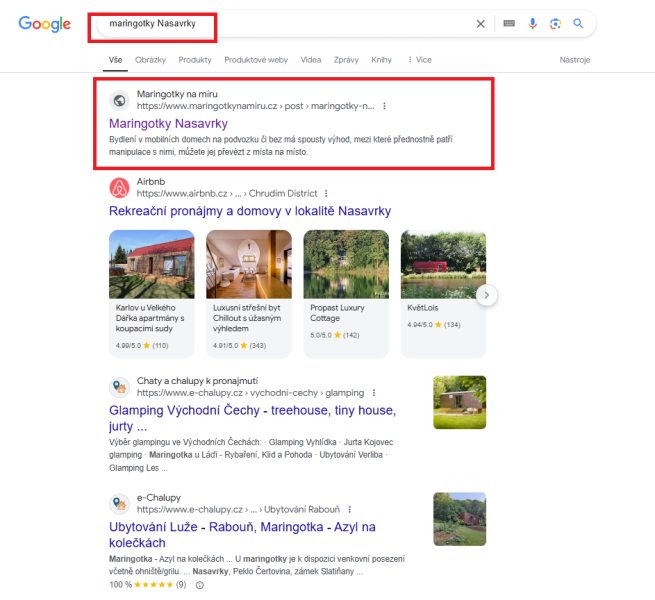Viewport: 655px width, 600px height.
Task: Click the 4.94/5.0 rating under KvětLois
Action: (434, 325)
